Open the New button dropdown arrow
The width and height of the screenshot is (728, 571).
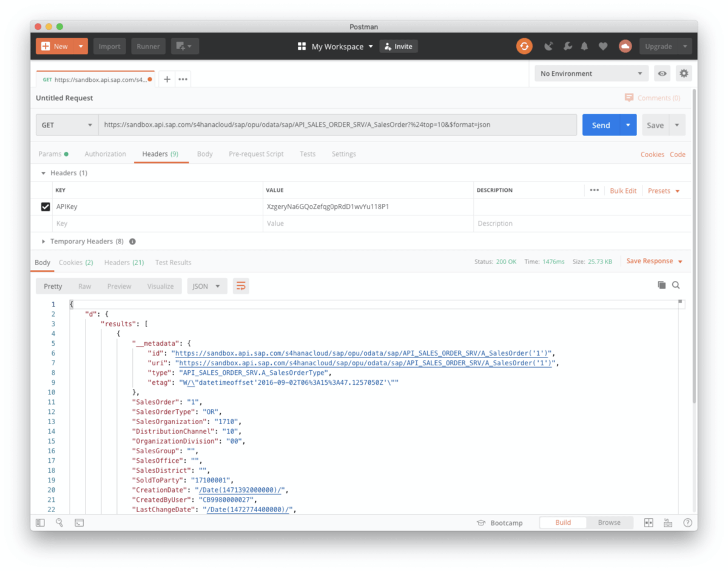pos(81,46)
